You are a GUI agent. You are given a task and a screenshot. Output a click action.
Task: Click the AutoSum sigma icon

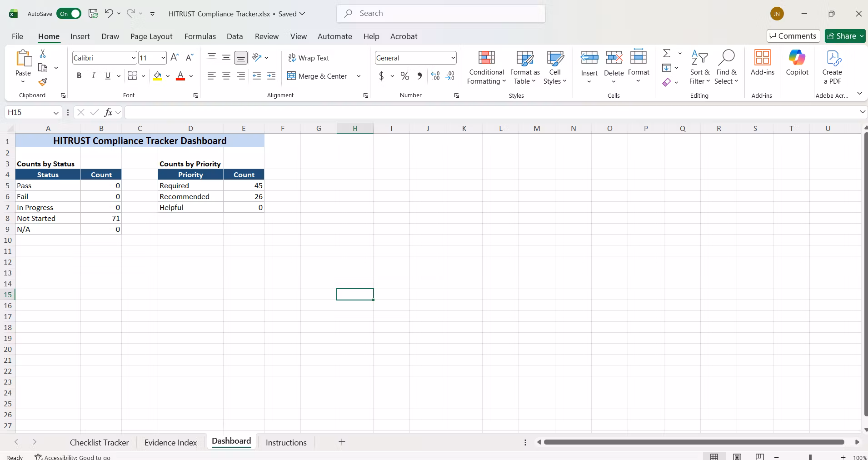(667, 53)
